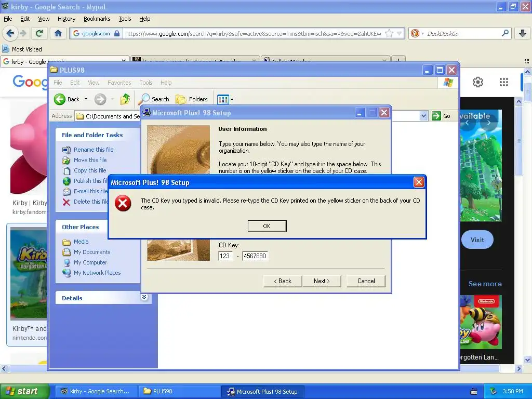Click the browser back arrow in Mypal
This screenshot has height=399, width=532.
(10, 33)
